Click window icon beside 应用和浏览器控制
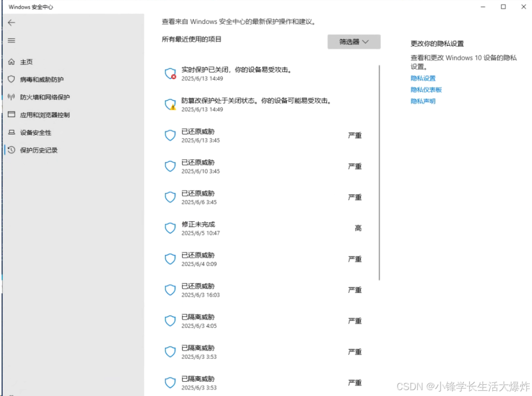 (x=12, y=114)
